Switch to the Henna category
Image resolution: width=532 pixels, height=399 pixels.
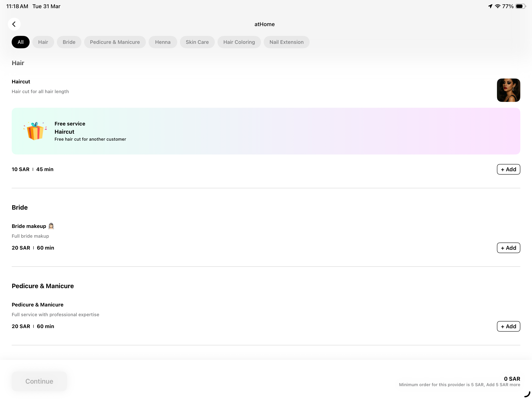[163, 42]
